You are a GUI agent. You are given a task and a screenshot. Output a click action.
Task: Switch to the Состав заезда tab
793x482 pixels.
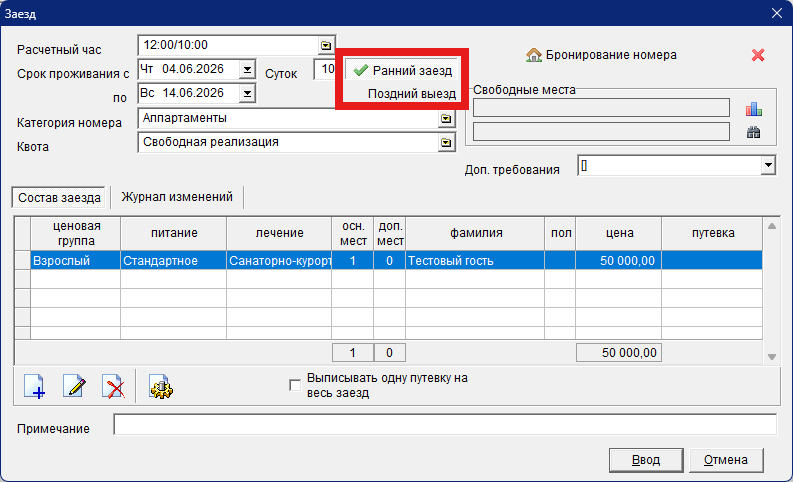pyautogui.click(x=59, y=197)
